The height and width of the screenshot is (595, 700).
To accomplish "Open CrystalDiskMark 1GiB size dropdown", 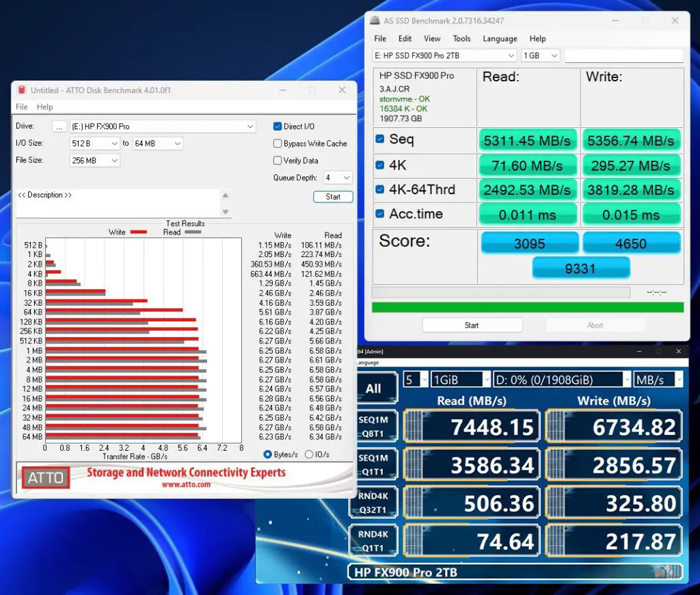I will point(461,380).
